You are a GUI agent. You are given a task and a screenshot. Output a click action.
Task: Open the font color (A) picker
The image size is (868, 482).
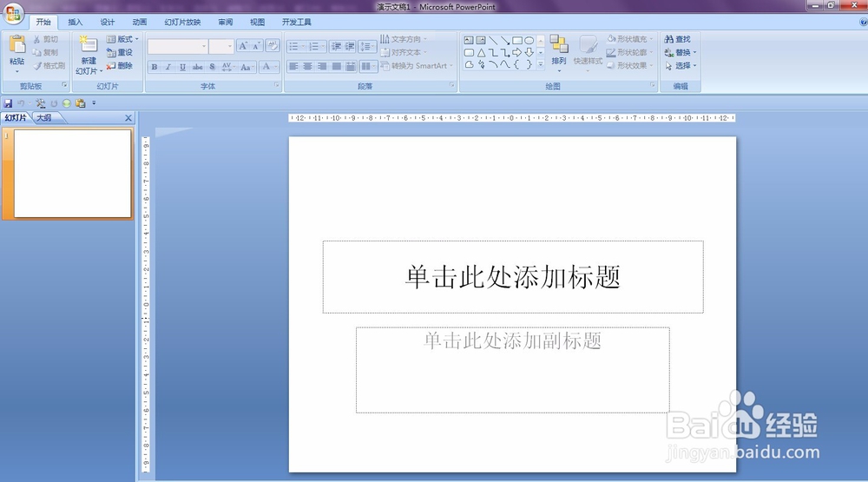pos(269,67)
